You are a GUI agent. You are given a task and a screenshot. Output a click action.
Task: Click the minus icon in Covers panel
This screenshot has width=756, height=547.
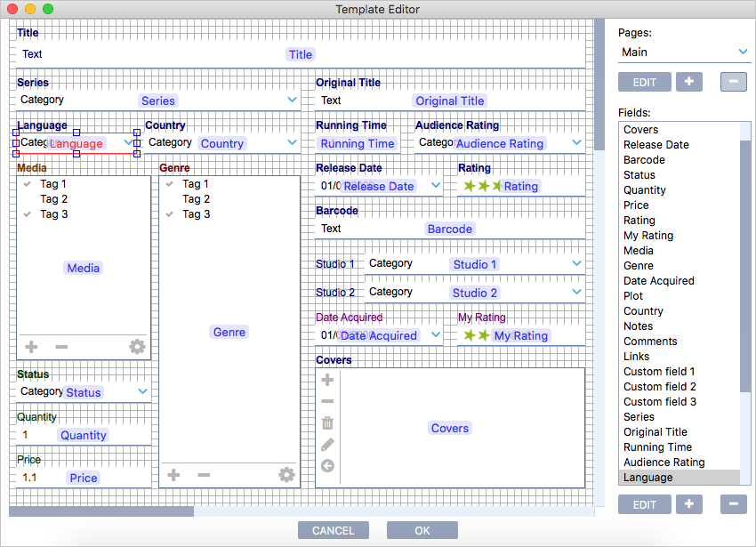327,401
